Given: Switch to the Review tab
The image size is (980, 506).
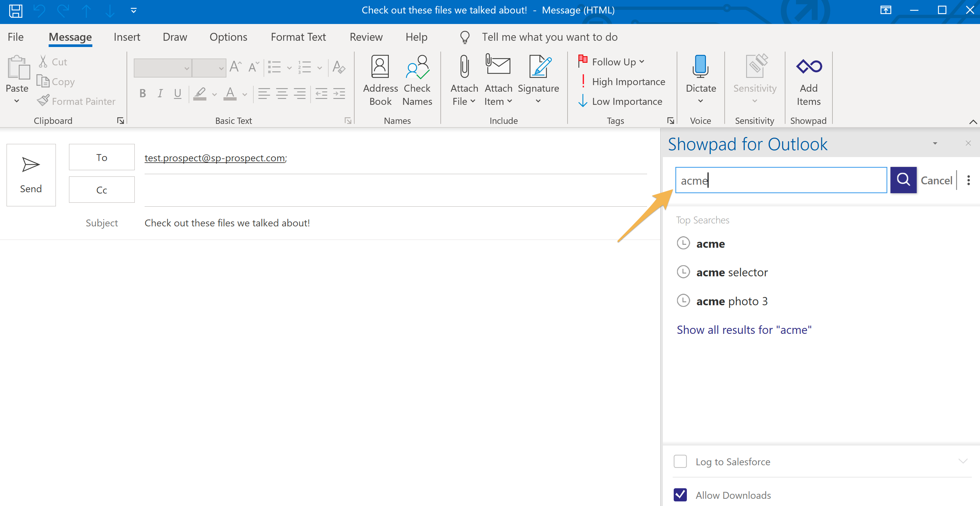Looking at the screenshot, I should (366, 37).
